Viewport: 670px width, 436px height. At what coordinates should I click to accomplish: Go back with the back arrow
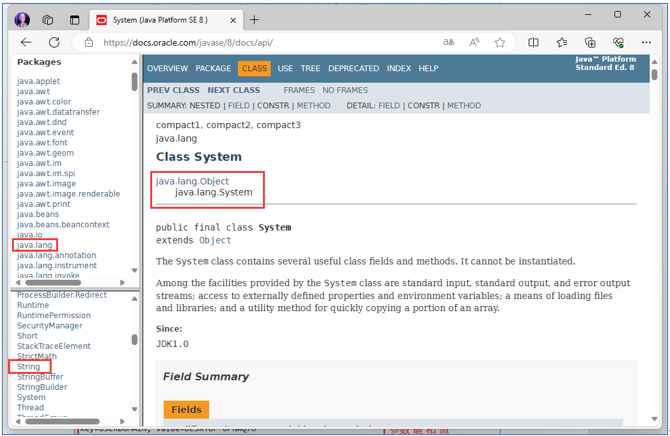[26, 42]
